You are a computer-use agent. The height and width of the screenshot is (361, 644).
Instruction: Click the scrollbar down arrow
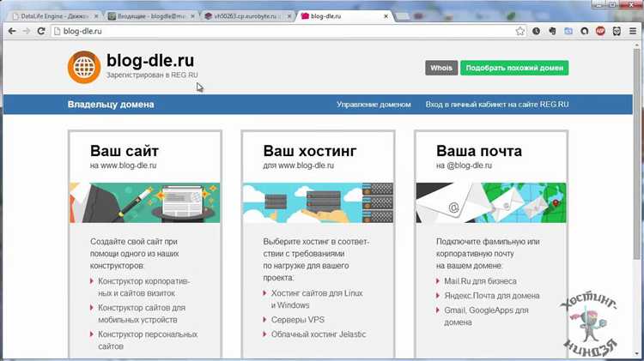tap(637, 353)
